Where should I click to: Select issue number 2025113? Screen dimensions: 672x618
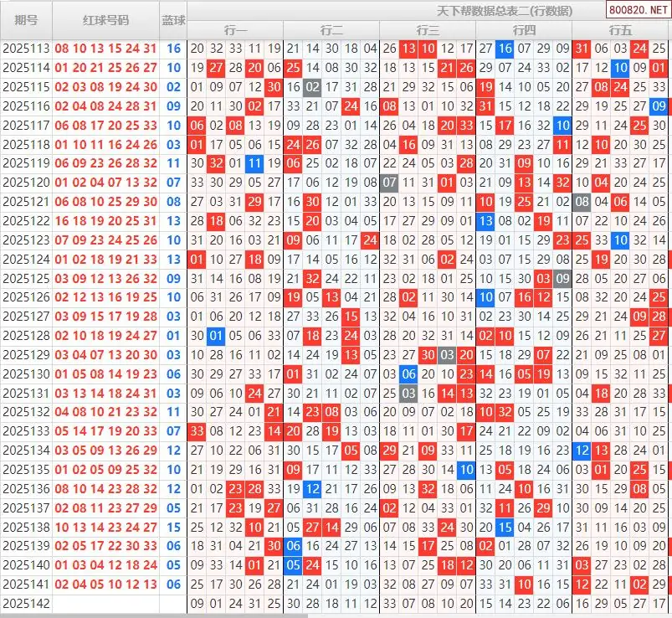click(26, 49)
